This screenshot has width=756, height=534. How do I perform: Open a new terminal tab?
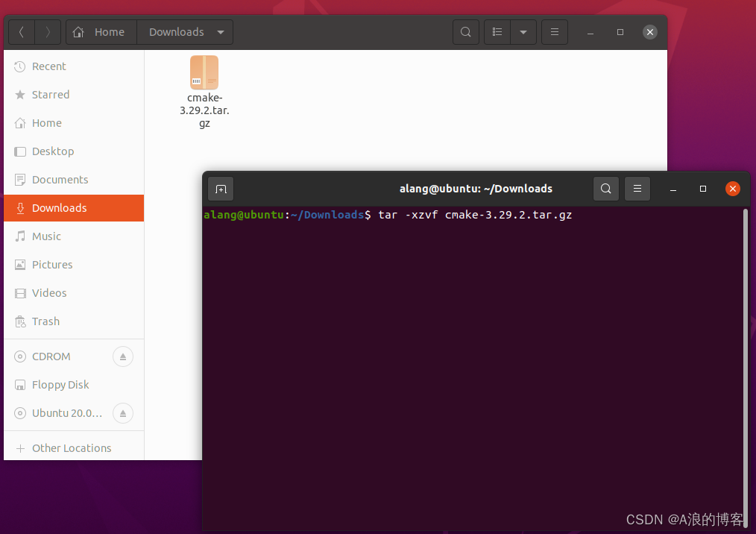pyautogui.click(x=221, y=189)
